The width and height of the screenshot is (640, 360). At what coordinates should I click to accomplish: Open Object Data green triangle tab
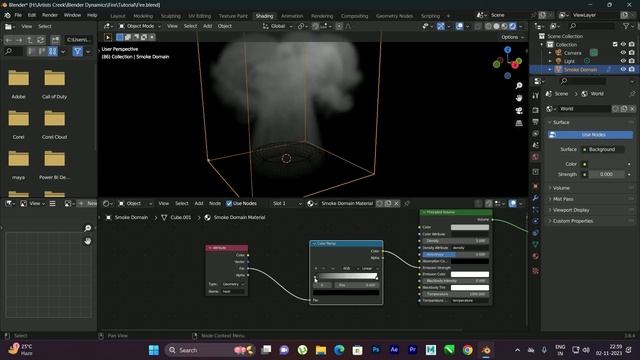[x=536, y=244]
